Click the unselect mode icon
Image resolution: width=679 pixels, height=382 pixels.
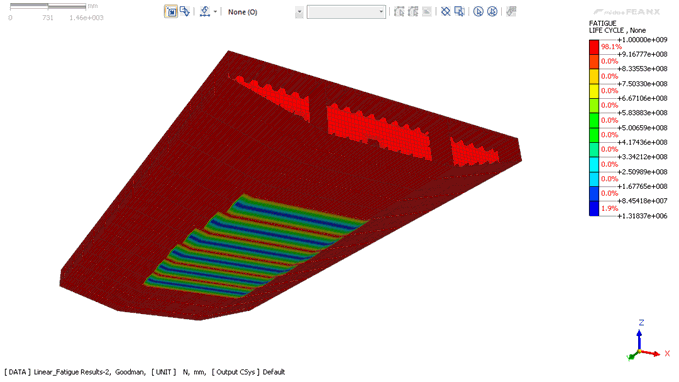point(185,11)
